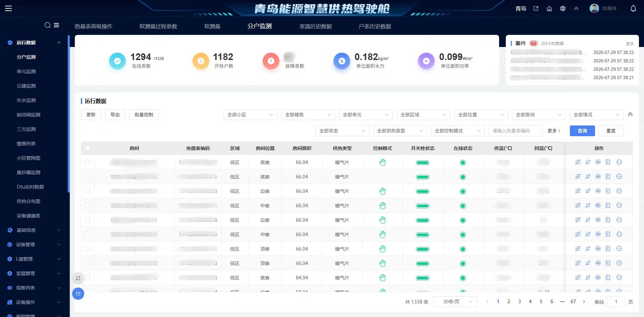Tick checkbox of the row without control mode icon
Image resolution: width=644 pixels, height=317 pixels.
click(x=88, y=176)
